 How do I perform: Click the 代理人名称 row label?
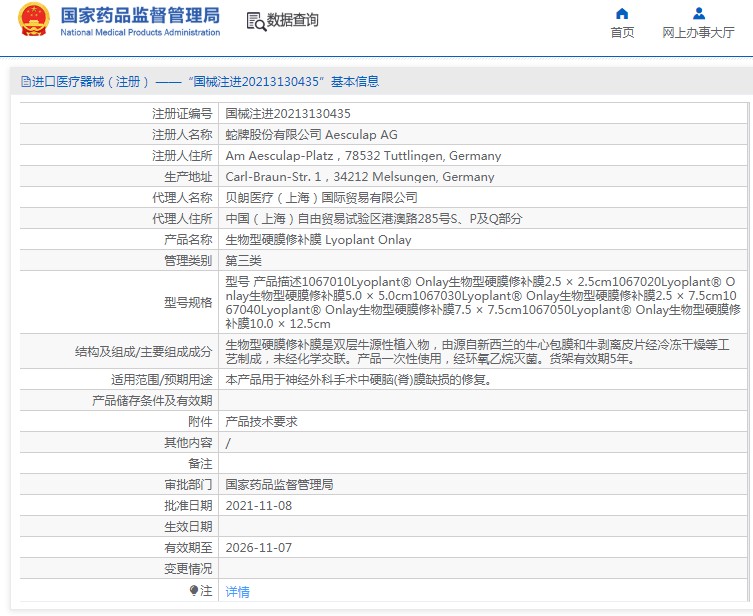[182, 198]
